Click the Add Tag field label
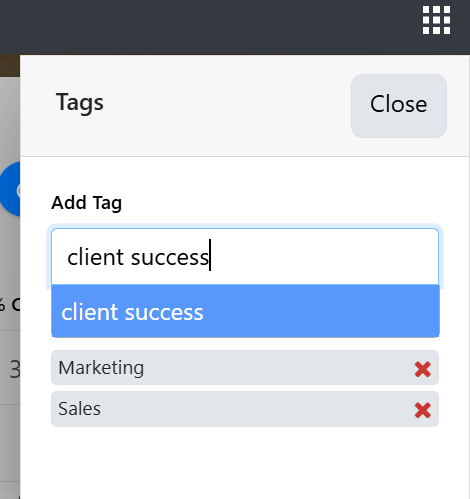Image resolution: width=470 pixels, height=499 pixels. pos(86,203)
